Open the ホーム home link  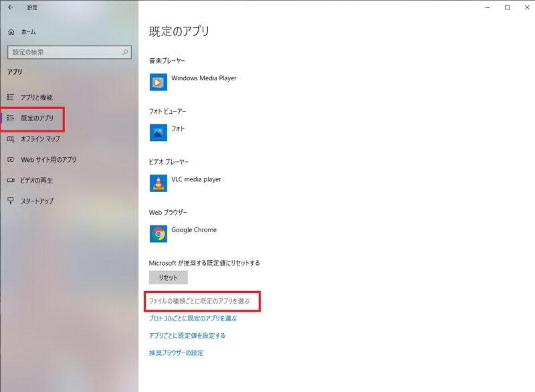click(28, 31)
